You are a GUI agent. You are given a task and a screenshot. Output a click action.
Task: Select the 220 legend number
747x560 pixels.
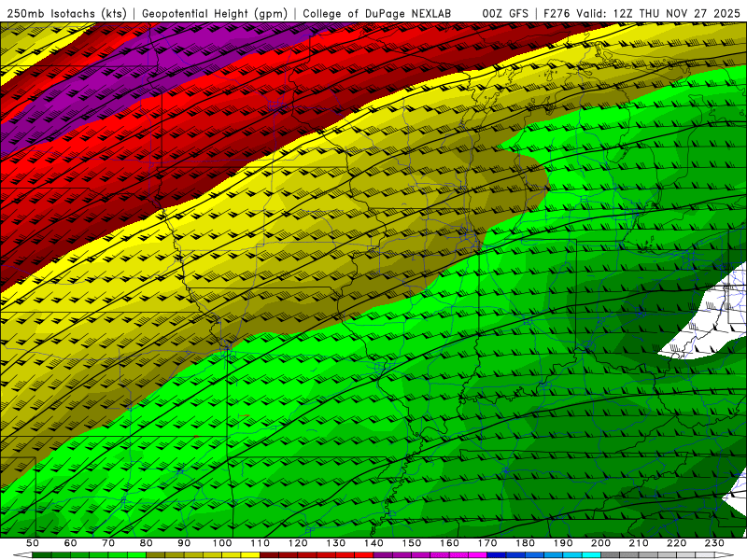676,543
